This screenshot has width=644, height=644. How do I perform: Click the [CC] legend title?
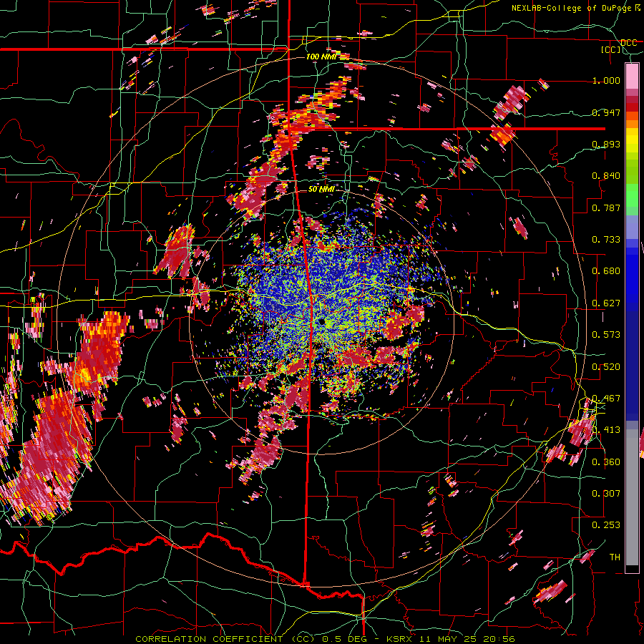610,49
